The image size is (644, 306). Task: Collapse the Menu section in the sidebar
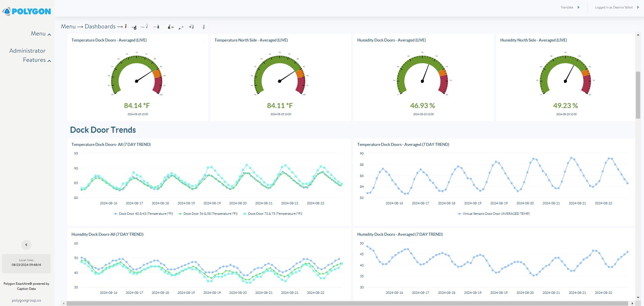pos(49,34)
